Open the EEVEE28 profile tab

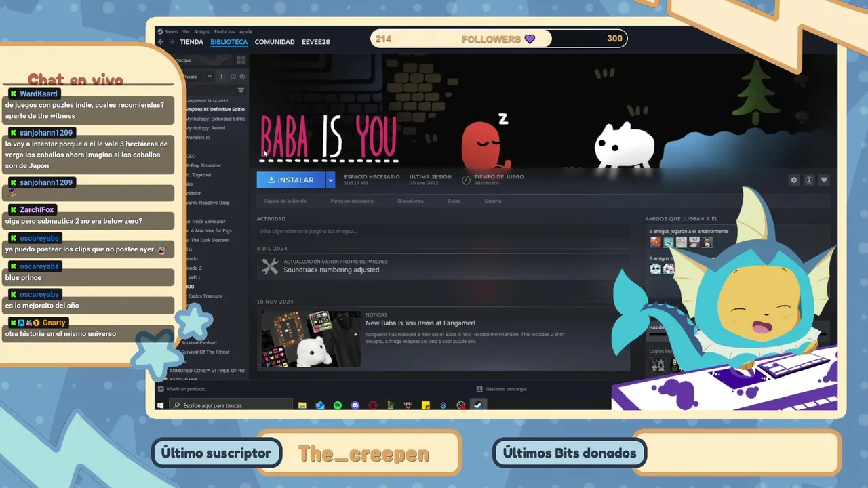point(316,42)
